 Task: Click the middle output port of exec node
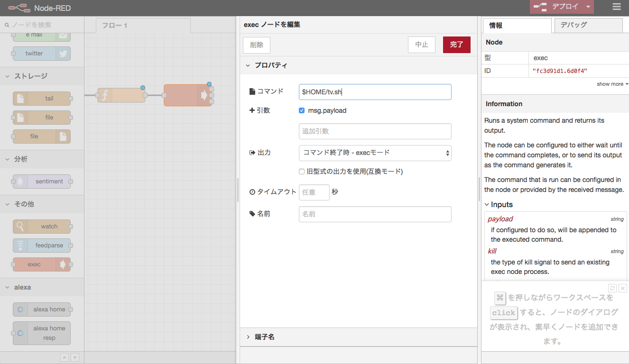[x=212, y=95]
